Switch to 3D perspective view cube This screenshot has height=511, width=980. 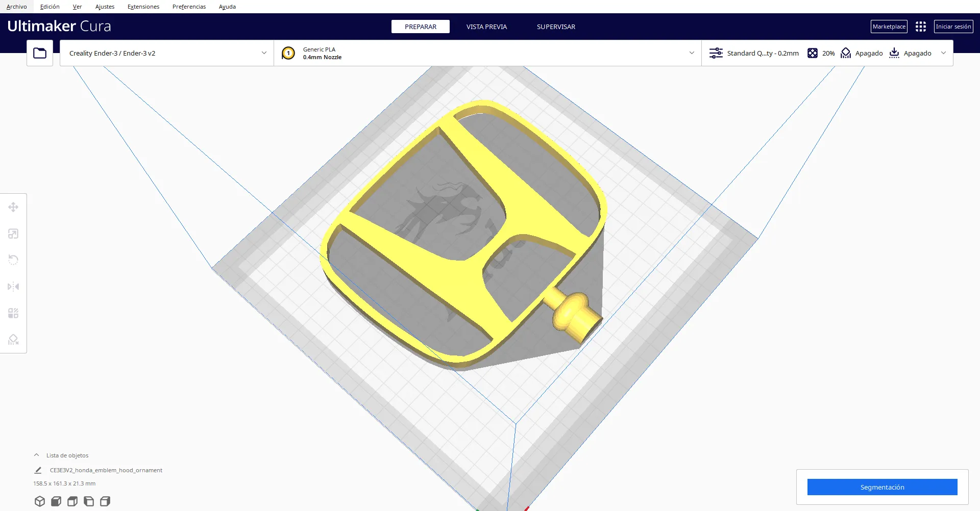pyautogui.click(x=40, y=501)
